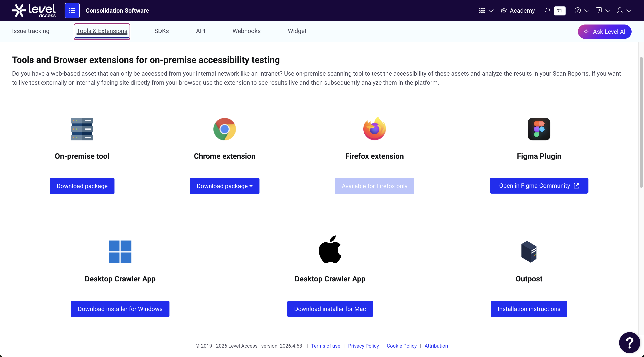
Task: Switch to Issue tracking tab
Action: [x=31, y=31]
